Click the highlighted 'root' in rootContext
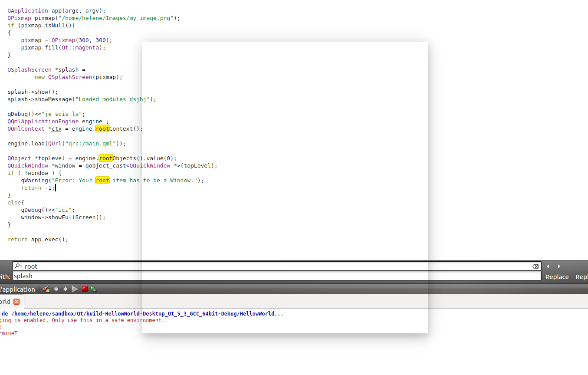Image resolution: width=588 pixels, height=375 pixels. point(102,128)
